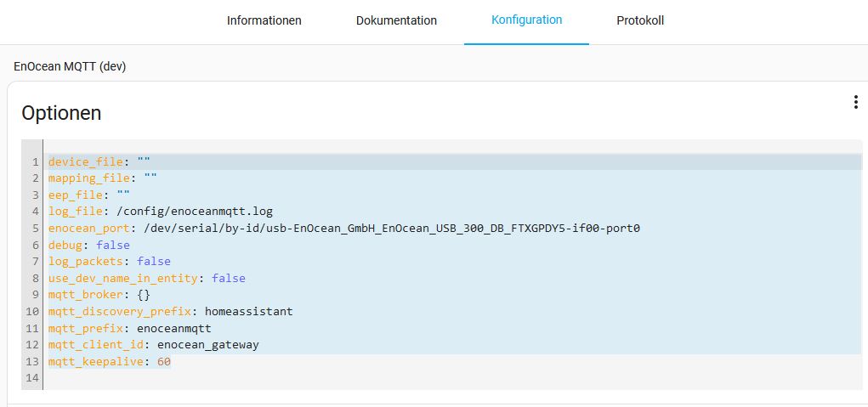Place cursor on empty line 14
Image resolution: width=868 pixels, height=407 pixels.
(x=255, y=378)
